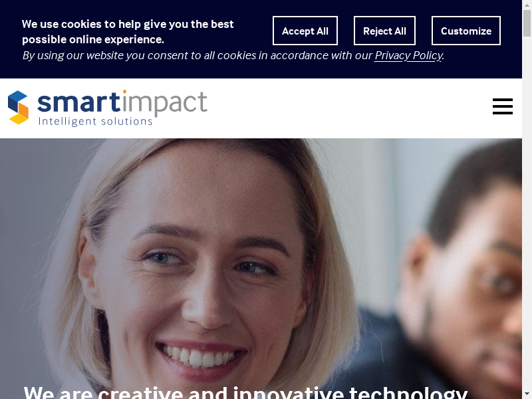Viewport: 532px width, 399px height.
Task: Open the Customize cookie preferences
Action: click(x=466, y=31)
